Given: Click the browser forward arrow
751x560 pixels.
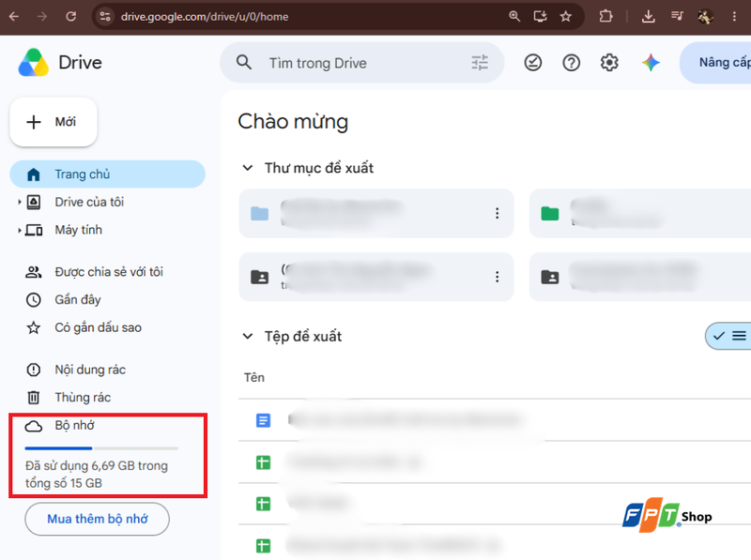Looking at the screenshot, I should [x=42, y=17].
